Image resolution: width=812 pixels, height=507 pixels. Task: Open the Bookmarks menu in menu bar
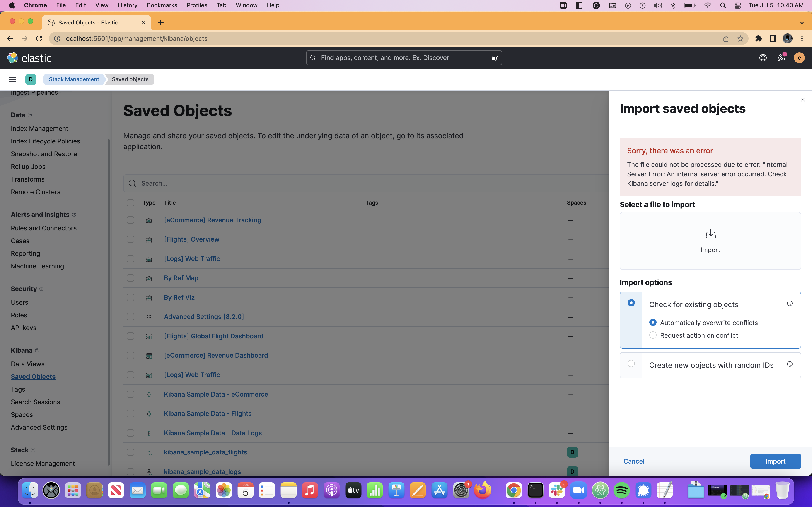162,5
